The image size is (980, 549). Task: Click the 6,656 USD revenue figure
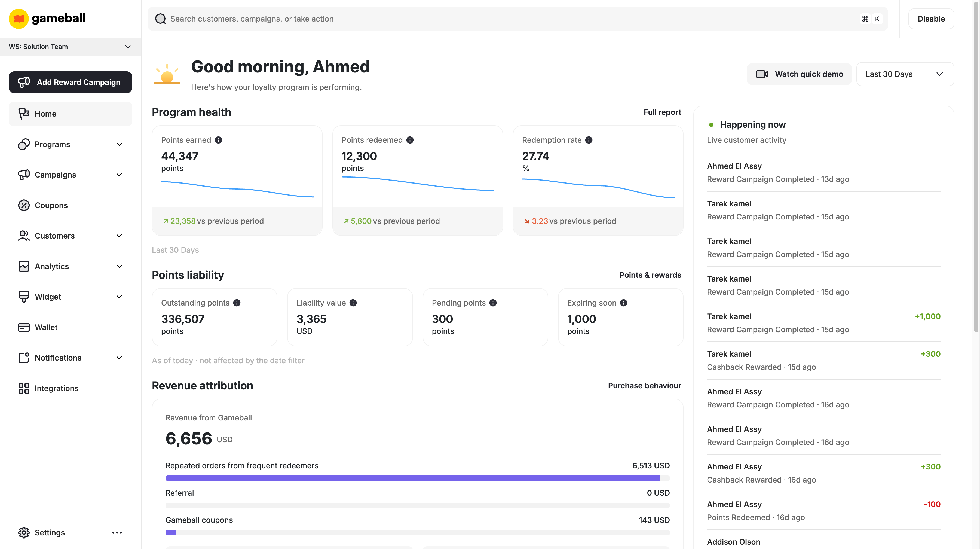click(199, 438)
